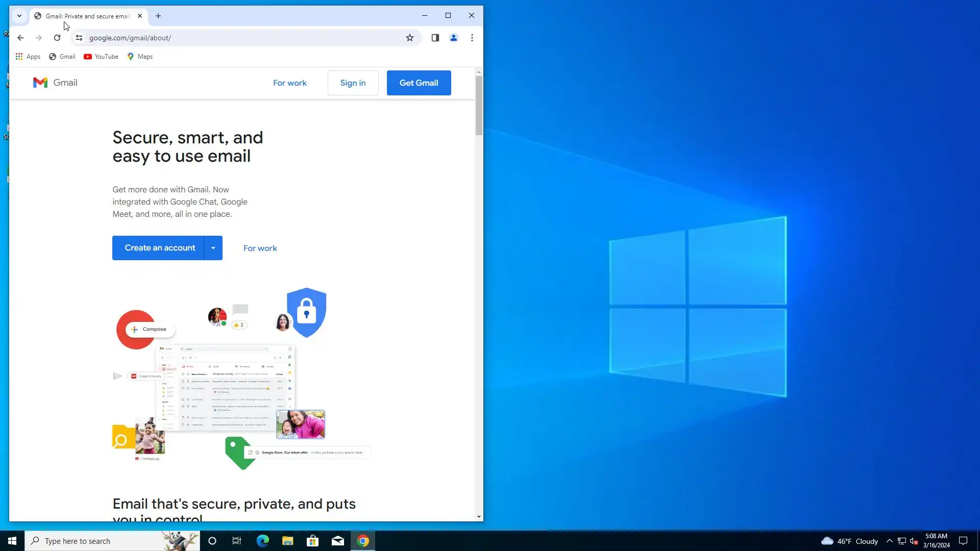
Task: Open the Chrome side panel
Action: 435,38
